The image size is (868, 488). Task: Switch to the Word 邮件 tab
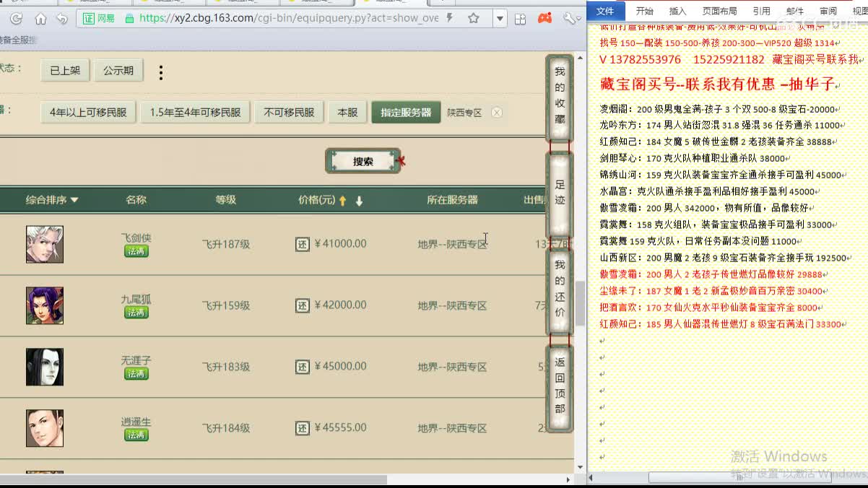pyautogui.click(x=795, y=11)
